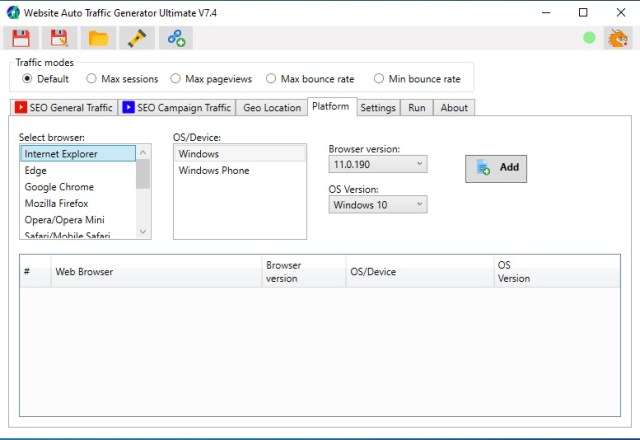640x440 pixels.
Task: Click the flashlight tool icon
Action: pos(137,38)
